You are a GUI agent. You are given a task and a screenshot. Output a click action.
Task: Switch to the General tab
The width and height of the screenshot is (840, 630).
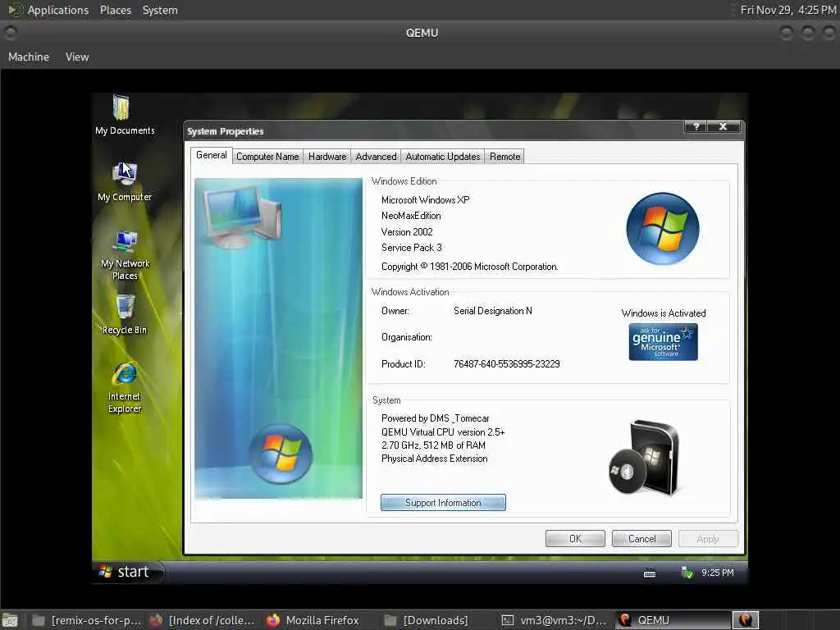tap(211, 155)
